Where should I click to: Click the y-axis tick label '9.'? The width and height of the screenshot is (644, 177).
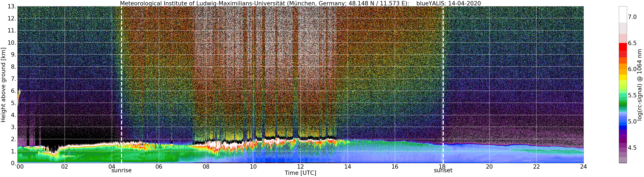pyautogui.click(x=13, y=55)
